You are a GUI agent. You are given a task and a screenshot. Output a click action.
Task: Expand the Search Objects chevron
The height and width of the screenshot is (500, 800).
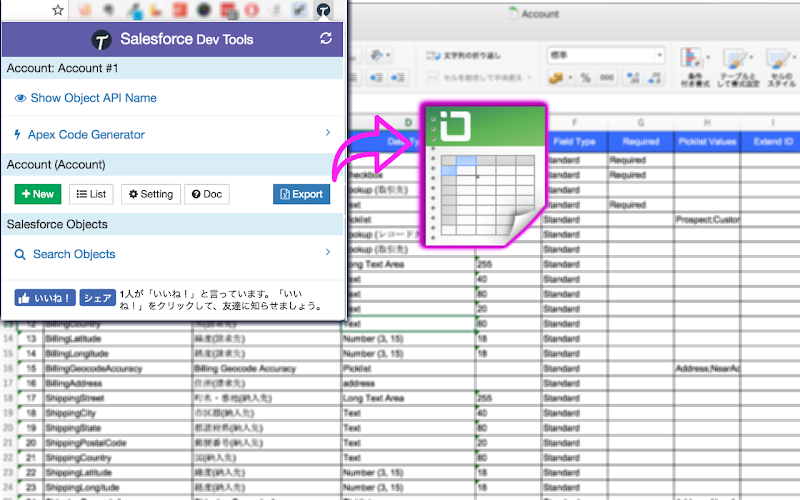tap(328, 252)
